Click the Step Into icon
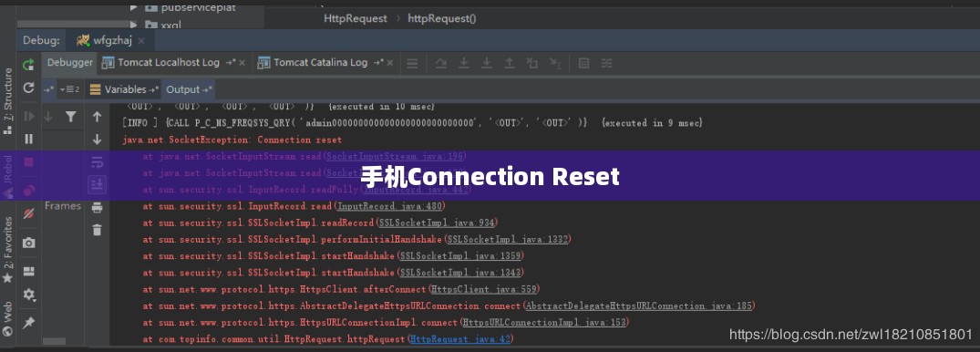 click(x=464, y=63)
